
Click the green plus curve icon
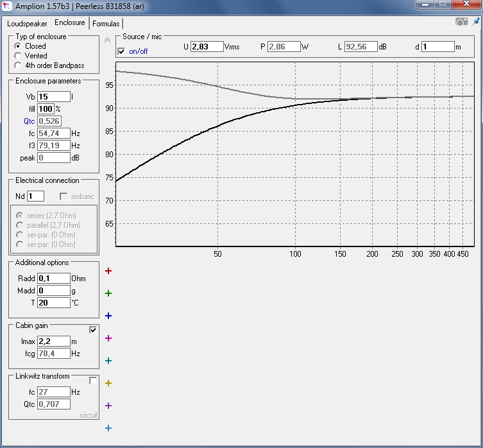tap(108, 293)
